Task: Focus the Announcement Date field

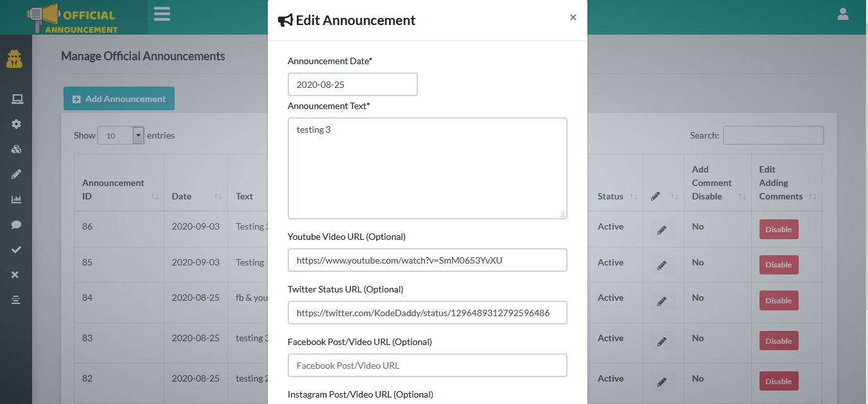Action: [x=352, y=85]
